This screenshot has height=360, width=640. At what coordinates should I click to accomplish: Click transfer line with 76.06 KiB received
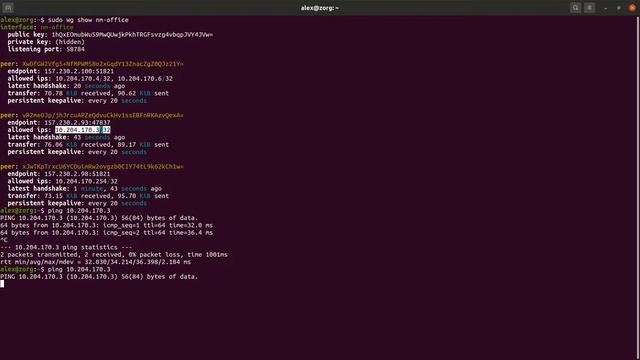pos(88,144)
